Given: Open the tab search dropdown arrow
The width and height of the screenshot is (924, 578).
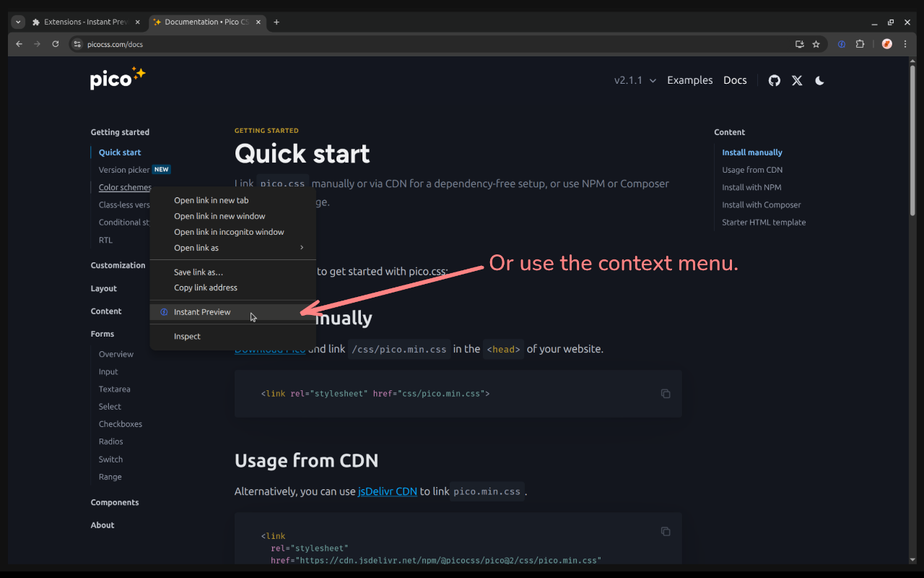Looking at the screenshot, I should pos(19,22).
